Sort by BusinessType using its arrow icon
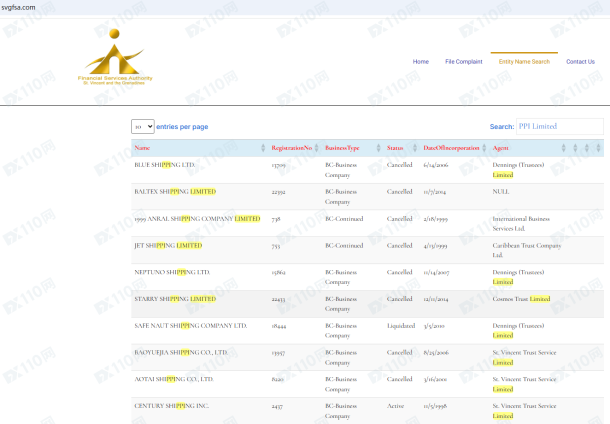 (x=378, y=148)
